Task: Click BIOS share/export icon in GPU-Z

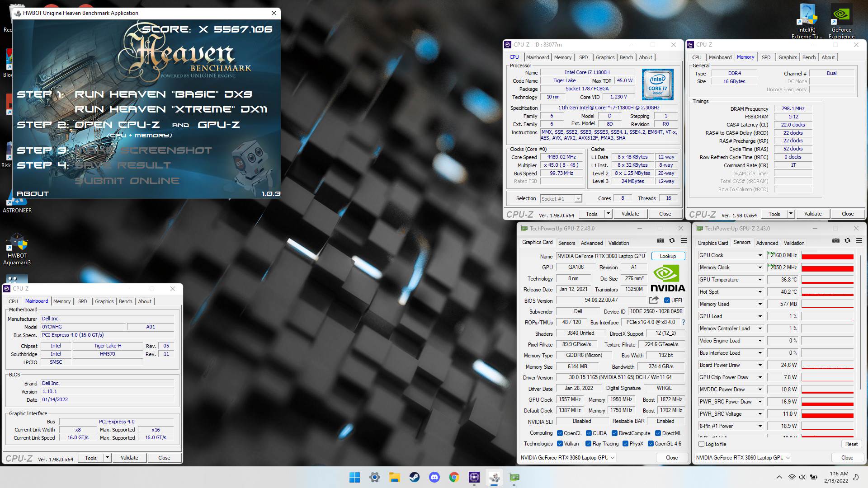Action: 653,300
